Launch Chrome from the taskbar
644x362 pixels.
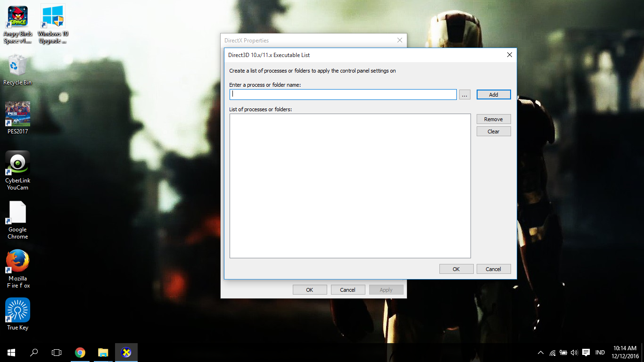(x=80, y=353)
